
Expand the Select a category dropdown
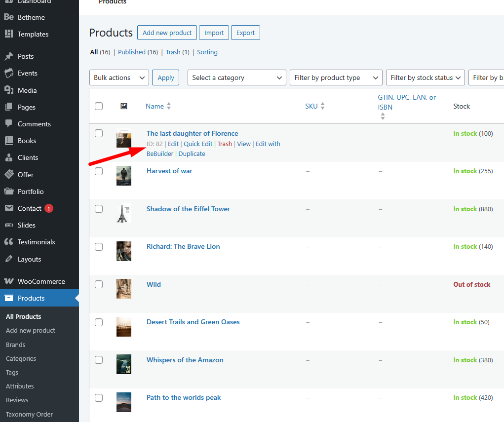point(236,77)
